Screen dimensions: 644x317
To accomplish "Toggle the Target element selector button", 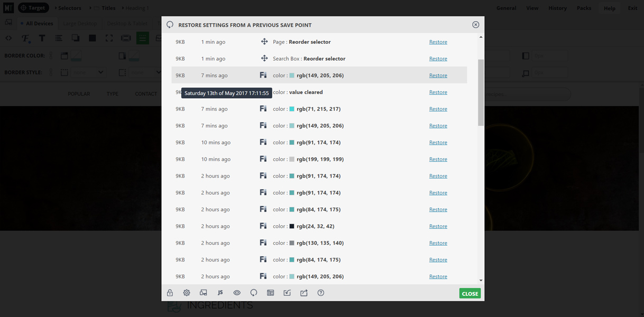I will (33, 8).
